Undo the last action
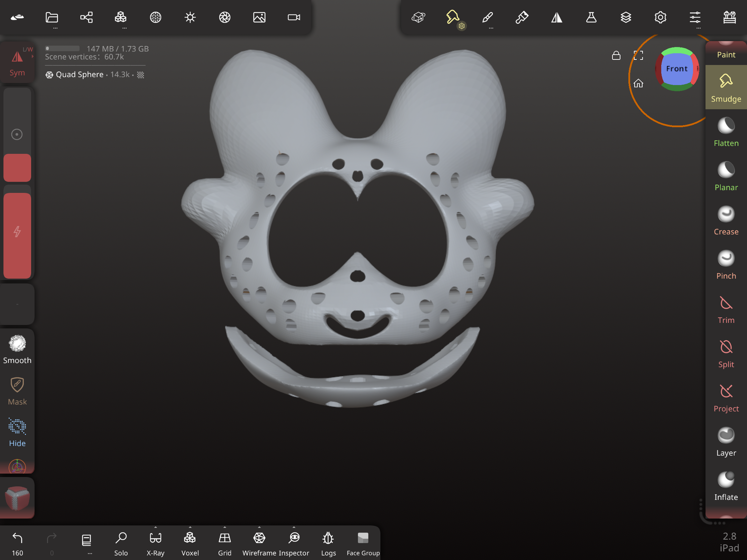 pyautogui.click(x=17, y=543)
